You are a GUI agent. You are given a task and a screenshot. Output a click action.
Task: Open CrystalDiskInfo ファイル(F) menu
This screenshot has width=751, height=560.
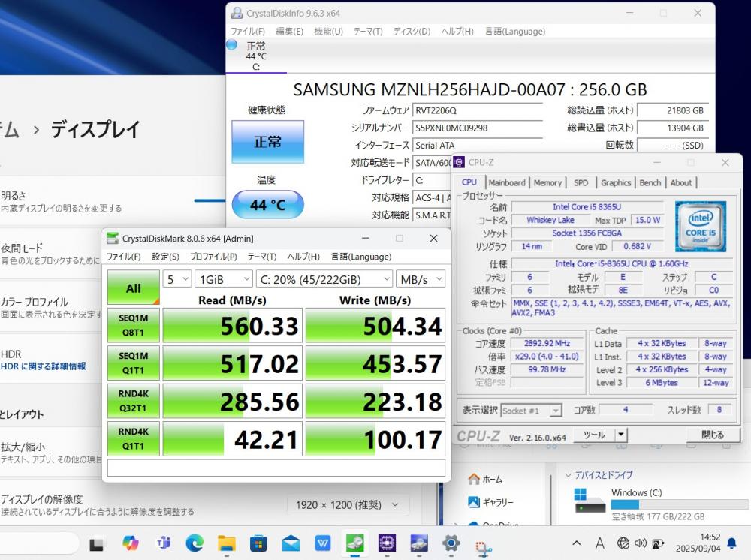pyautogui.click(x=248, y=31)
